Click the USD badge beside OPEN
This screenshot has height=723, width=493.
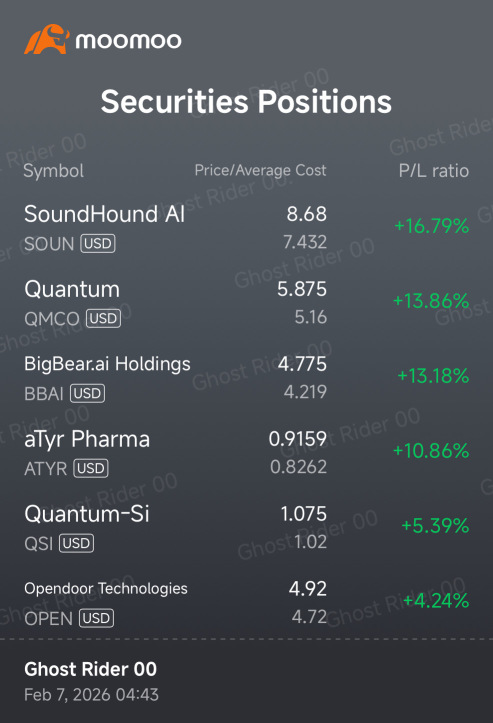pos(96,618)
